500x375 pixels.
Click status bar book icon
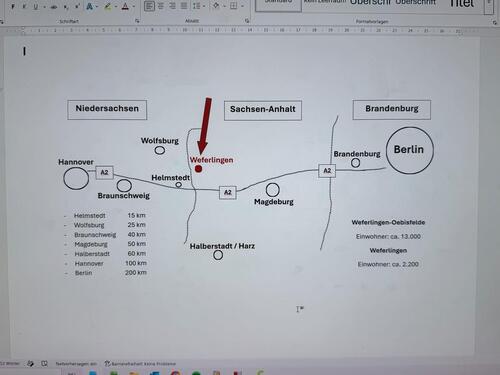pos(44,363)
